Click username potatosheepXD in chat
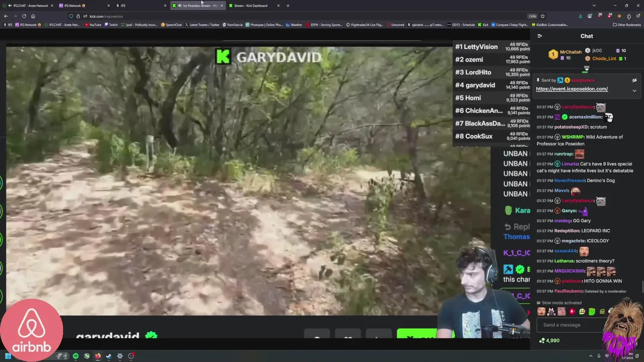The image size is (644, 362). tap(571, 127)
